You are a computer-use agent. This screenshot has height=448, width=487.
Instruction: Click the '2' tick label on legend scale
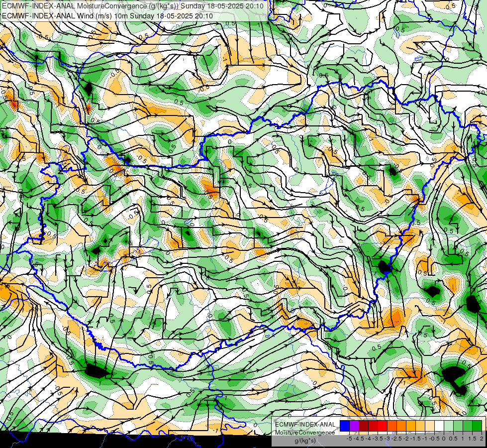[x=482, y=439]
